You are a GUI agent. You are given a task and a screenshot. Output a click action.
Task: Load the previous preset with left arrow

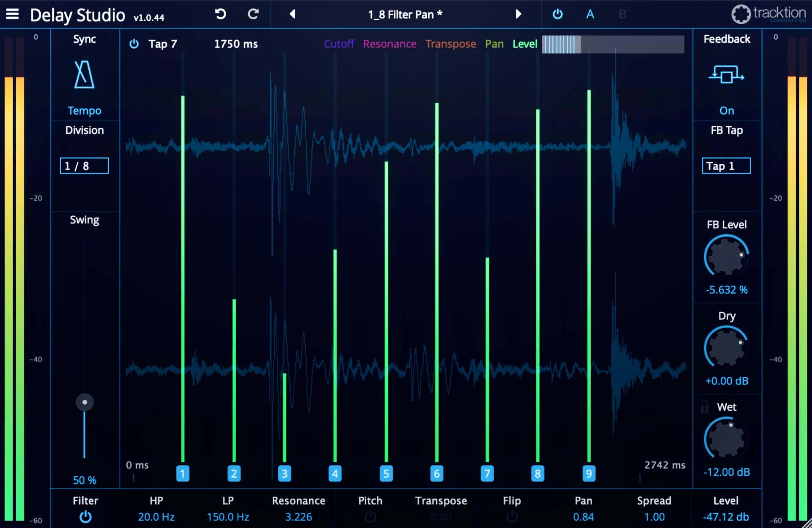pos(292,14)
